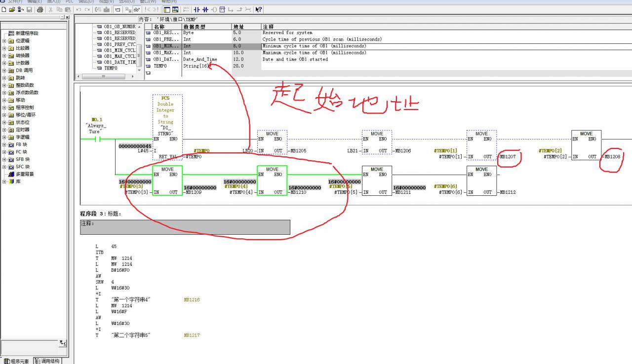Image resolution: width=632 pixels, height=364 pixels.
Task: Expand the DB 调用 tree node
Action: [4, 70]
